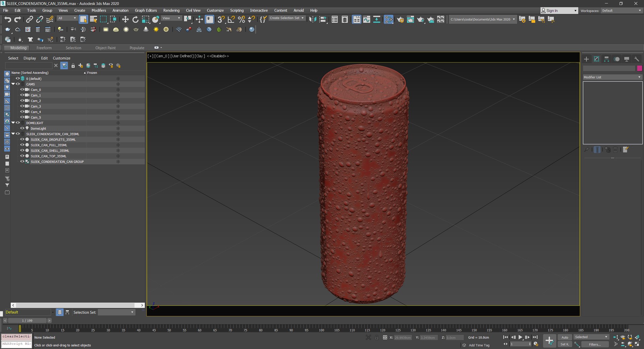Click the time slider 1 / 199 handle
Viewport: 644px width, 349px height.
pyautogui.click(x=27, y=321)
